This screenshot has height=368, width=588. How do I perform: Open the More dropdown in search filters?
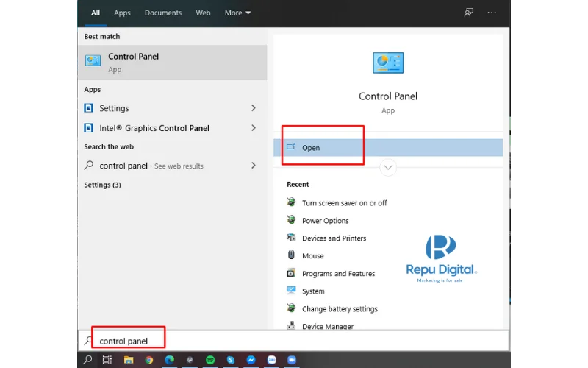(x=237, y=13)
